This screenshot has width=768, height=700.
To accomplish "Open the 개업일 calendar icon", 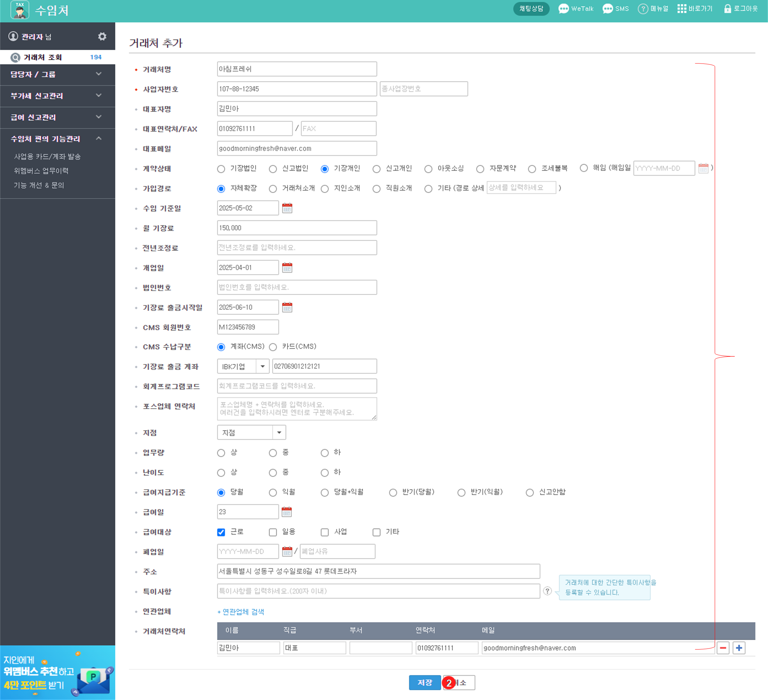I will pyautogui.click(x=287, y=267).
